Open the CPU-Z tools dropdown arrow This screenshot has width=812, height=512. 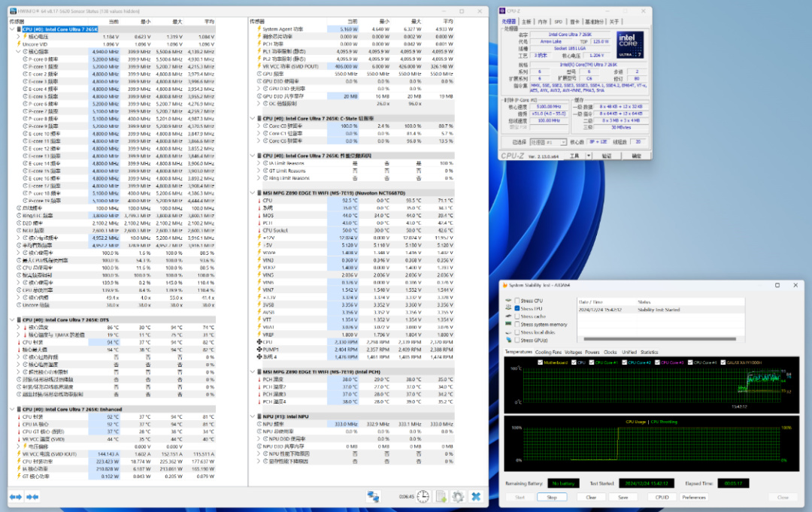pyautogui.click(x=590, y=156)
